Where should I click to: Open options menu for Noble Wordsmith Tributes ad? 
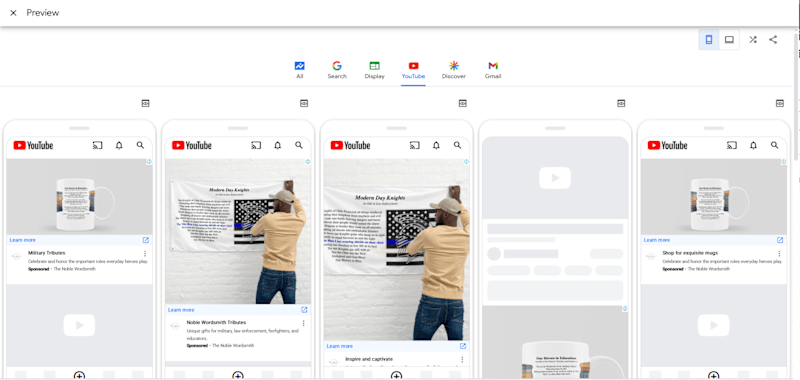coord(304,323)
